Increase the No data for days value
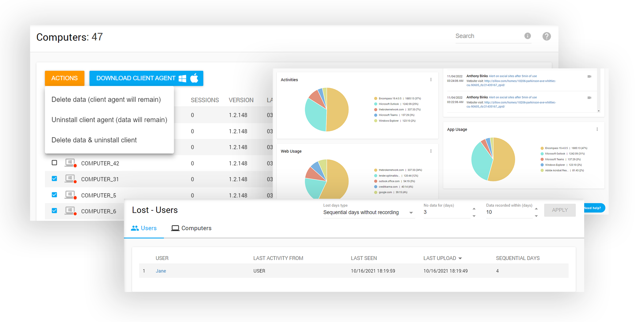644x322 pixels. point(474,209)
